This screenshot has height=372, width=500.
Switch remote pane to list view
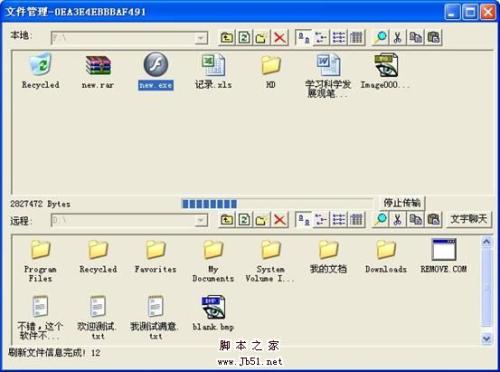(x=339, y=220)
